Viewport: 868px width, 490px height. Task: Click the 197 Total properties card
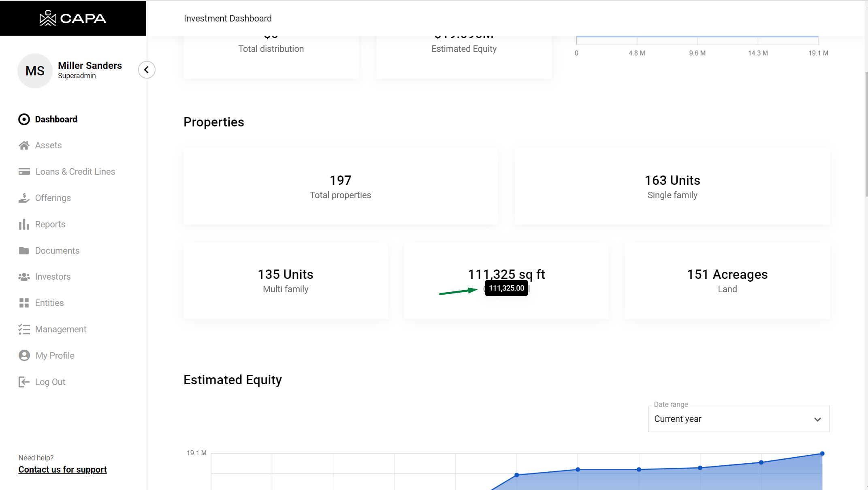coord(340,186)
